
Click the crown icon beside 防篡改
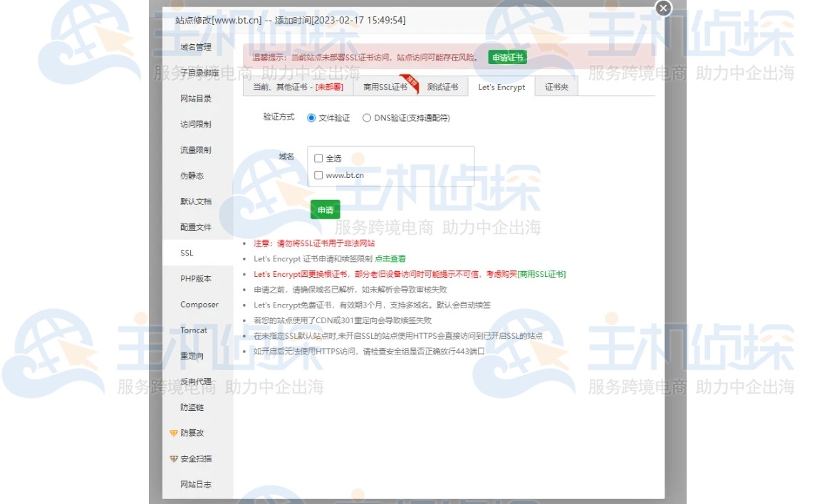[x=175, y=433]
